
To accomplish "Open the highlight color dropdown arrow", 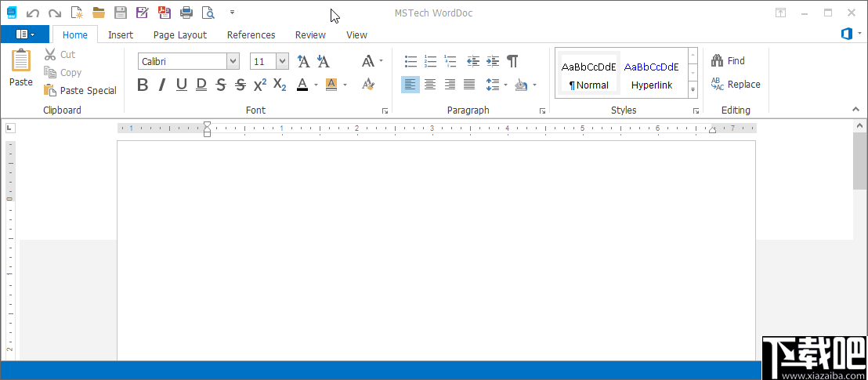I will point(345,85).
